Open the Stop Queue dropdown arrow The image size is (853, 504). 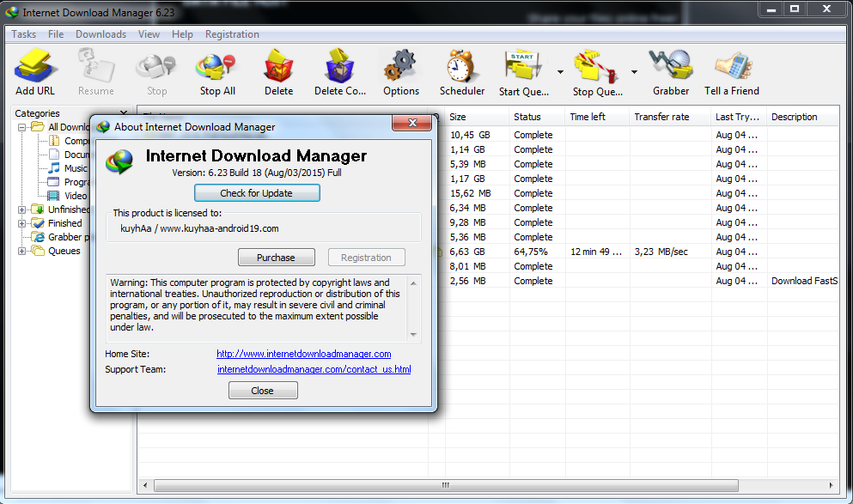tap(634, 72)
